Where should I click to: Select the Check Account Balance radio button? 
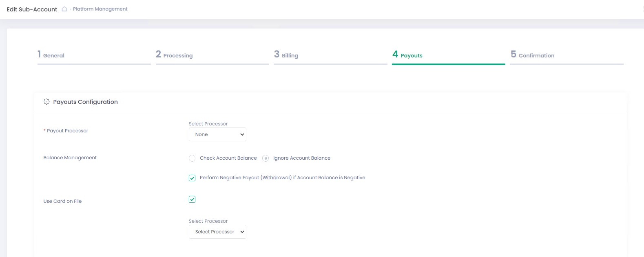(x=192, y=158)
